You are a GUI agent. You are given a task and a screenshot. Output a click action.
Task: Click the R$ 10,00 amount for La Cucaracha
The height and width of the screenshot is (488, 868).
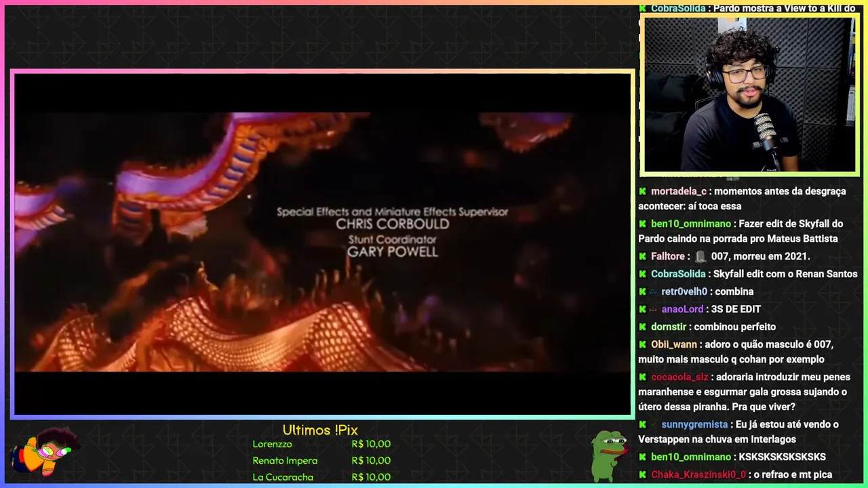pyautogui.click(x=371, y=477)
